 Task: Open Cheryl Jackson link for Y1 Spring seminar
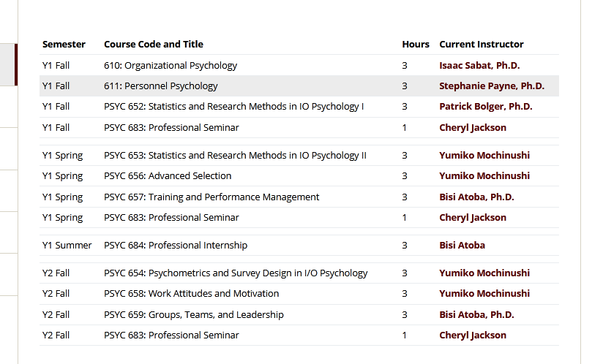[x=473, y=217]
